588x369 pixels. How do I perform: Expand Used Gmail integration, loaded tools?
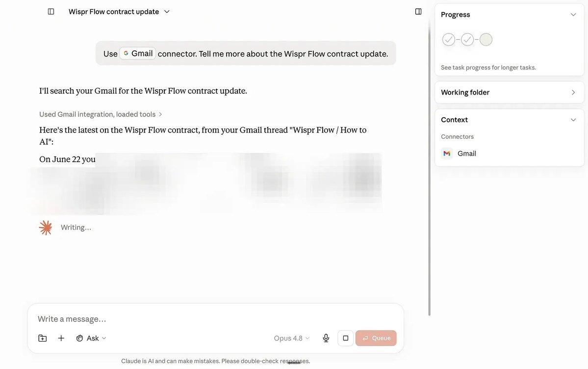pyautogui.click(x=101, y=114)
